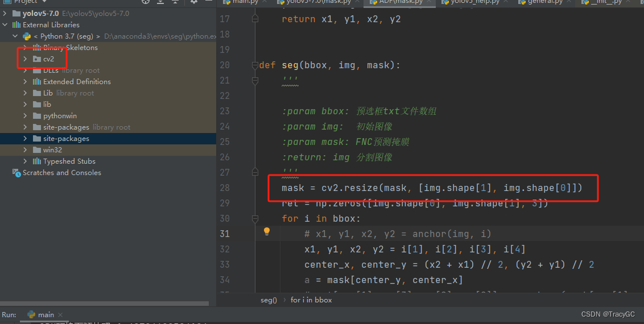Collapse the Python 3.7 (seg) interpreter node
Image resolution: width=644 pixels, height=324 pixels.
15,36
